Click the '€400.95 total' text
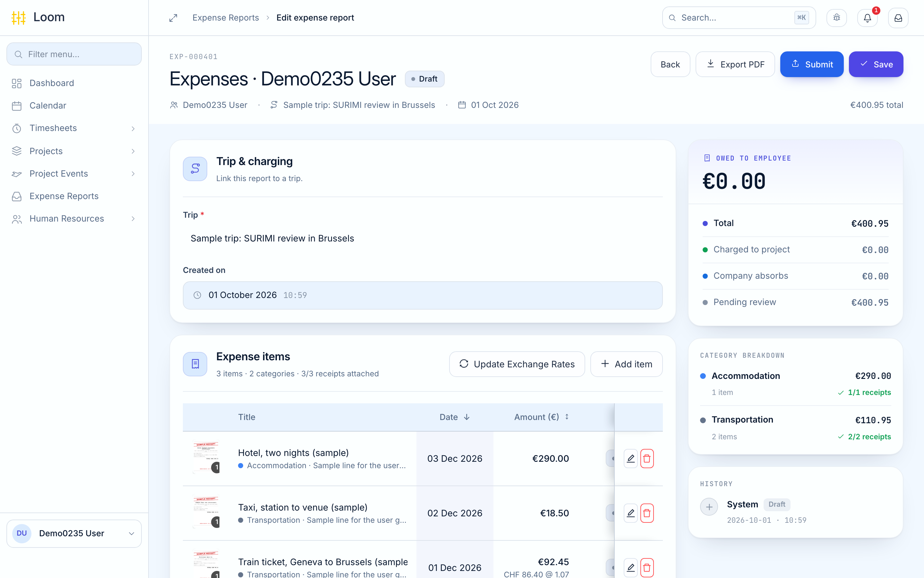Viewport: 924px width, 578px height. click(x=877, y=105)
